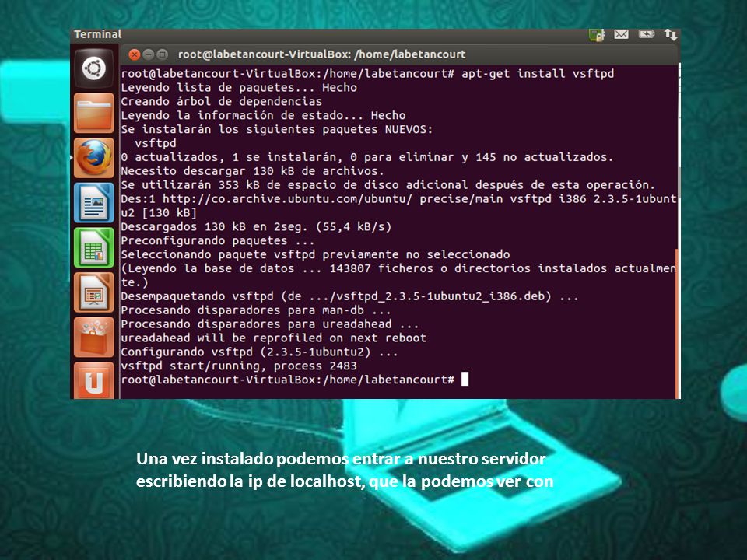Image resolution: width=747 pixels, height=560 pixels.
Task: Open the Files folder launcher icon
Action: click(94, 114)
